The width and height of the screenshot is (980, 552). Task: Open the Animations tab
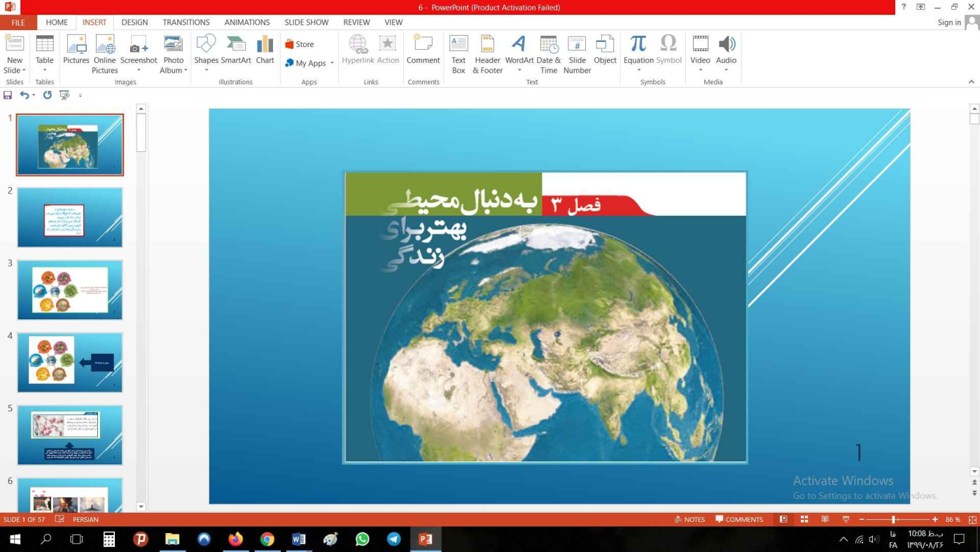246,22
